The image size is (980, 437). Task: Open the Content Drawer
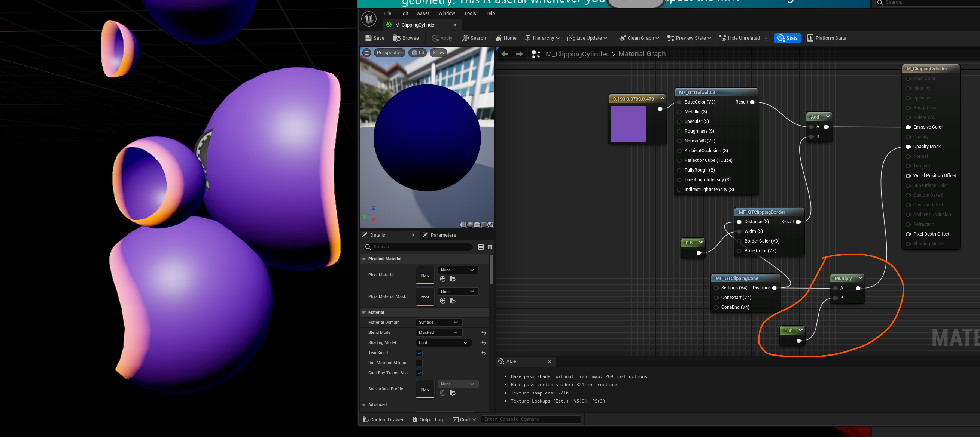coord(383,419)
